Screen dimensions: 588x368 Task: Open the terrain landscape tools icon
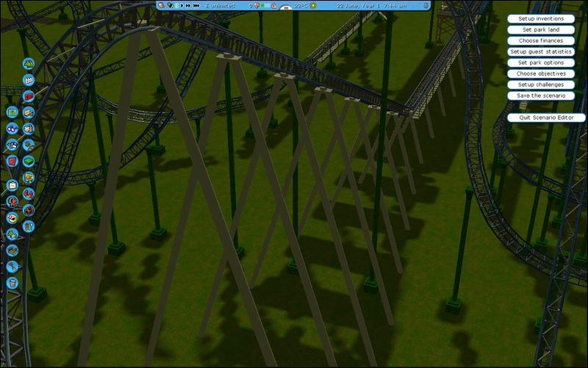[12, 250]
